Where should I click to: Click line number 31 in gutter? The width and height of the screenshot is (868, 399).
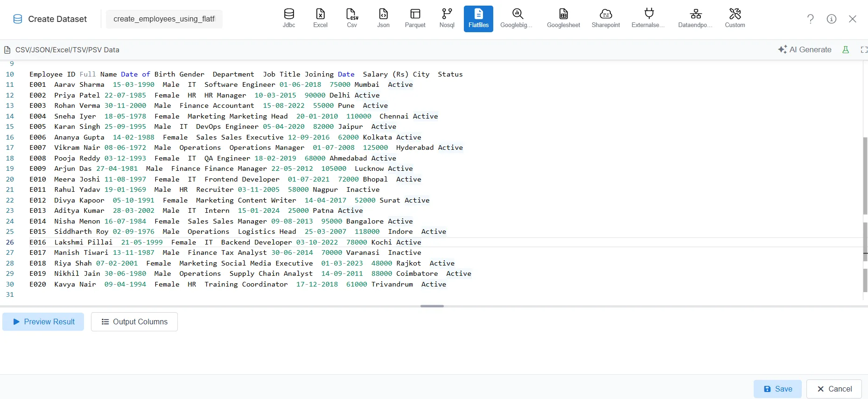10,294
